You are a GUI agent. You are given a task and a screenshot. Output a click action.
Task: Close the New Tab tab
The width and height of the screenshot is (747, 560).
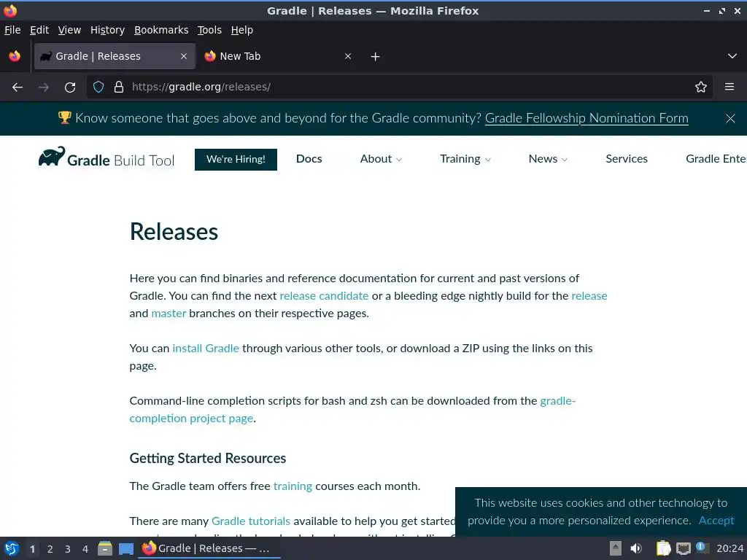[x=348, y=56]
